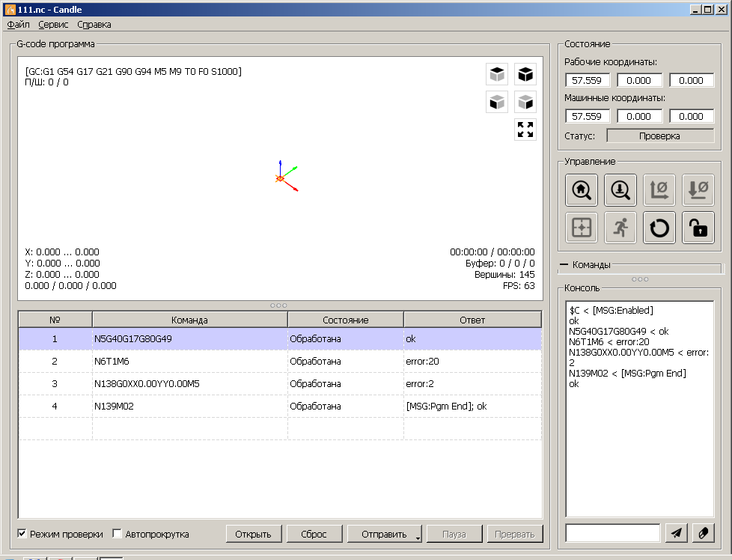Image resolution: width=732 pixels, height=560 pixels.
Task: Restore the saved origin position
Action: (582, 228)
